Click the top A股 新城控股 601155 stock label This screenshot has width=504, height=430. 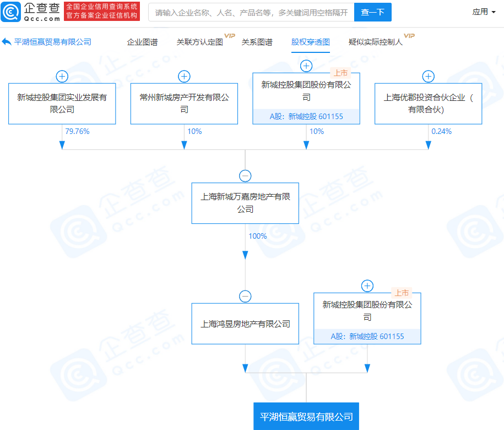306,116
